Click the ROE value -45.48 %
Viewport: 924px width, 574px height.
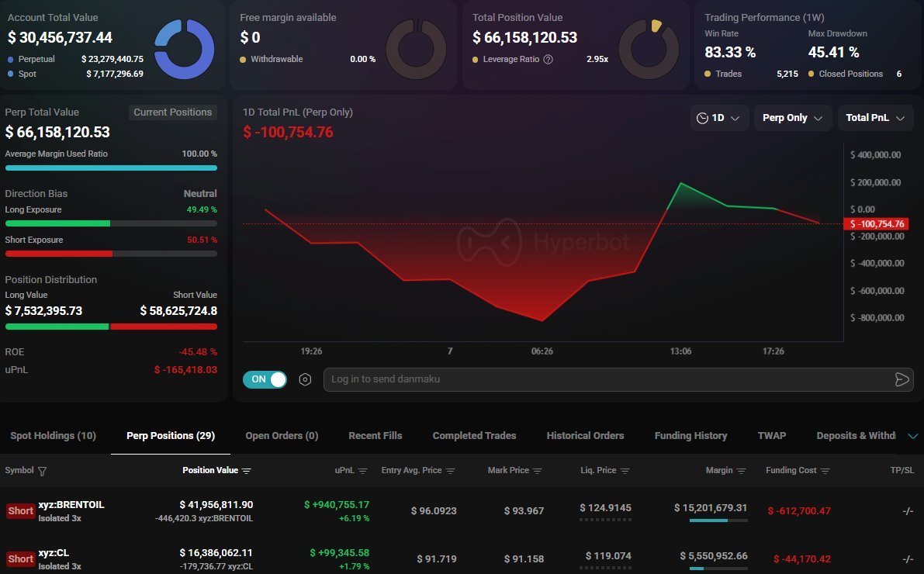click(197, 352)
